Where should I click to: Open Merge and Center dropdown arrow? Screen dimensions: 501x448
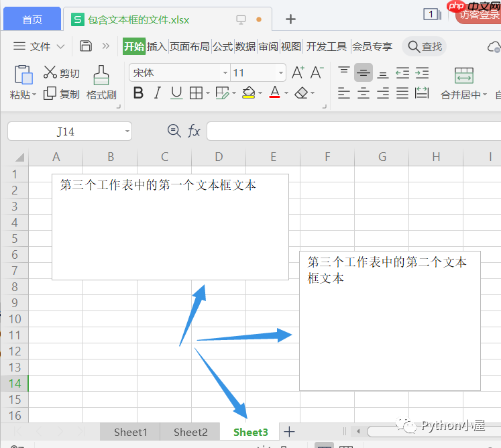(x=485, y=95)
